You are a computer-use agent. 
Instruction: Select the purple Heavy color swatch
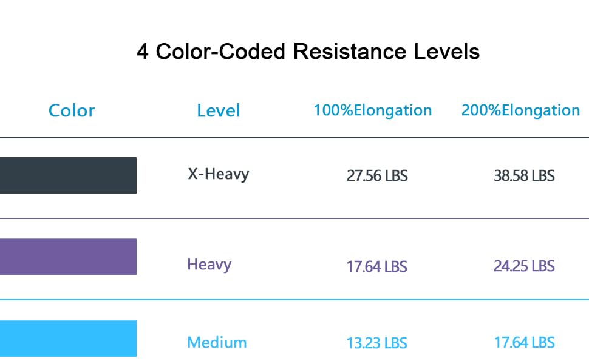coord(68,257)
